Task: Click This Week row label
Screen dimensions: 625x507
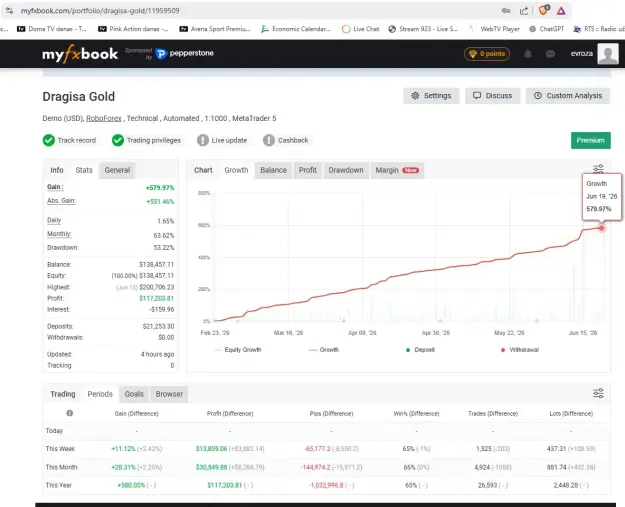Action: click(x=60, y=449)
